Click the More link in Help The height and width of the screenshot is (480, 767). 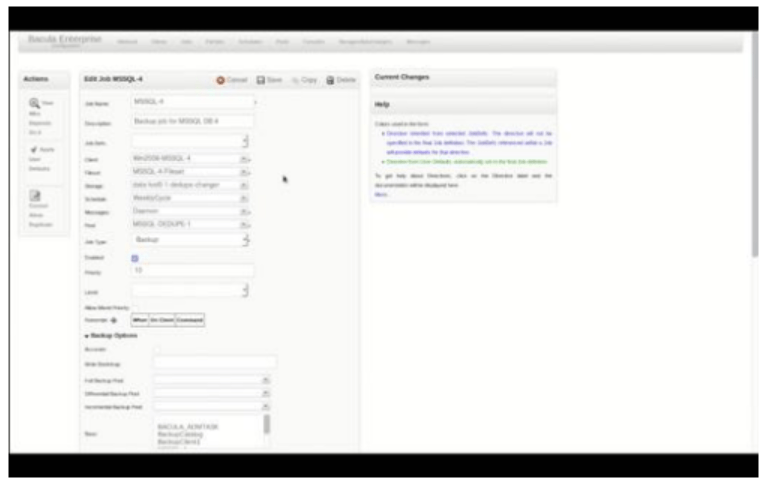[381, 195]
